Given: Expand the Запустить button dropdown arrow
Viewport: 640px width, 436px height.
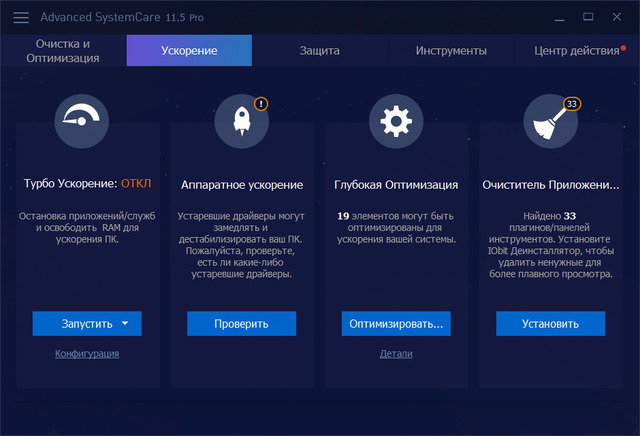Looking at the screenshot, I should coord(125,324).
